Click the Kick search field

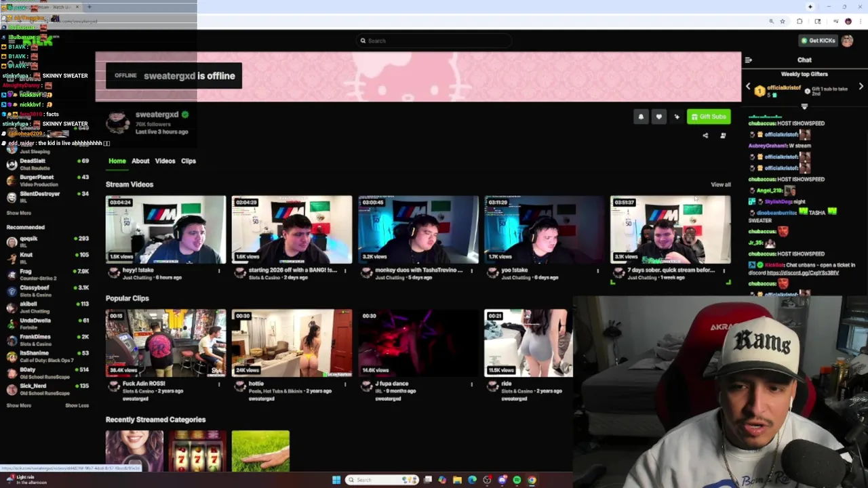click(x=434, y=41)
